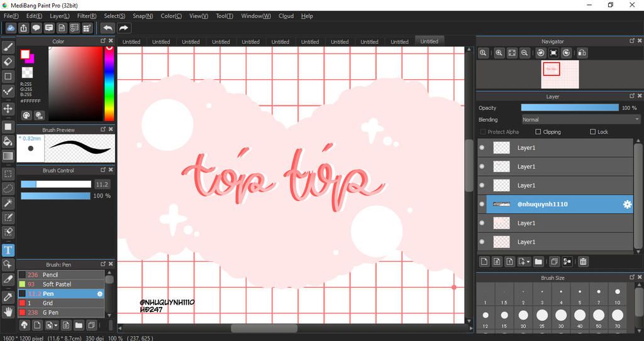Click the 11.2 brush size field
This screenshot has height=341, width=644.
click(x=103, y=184)
